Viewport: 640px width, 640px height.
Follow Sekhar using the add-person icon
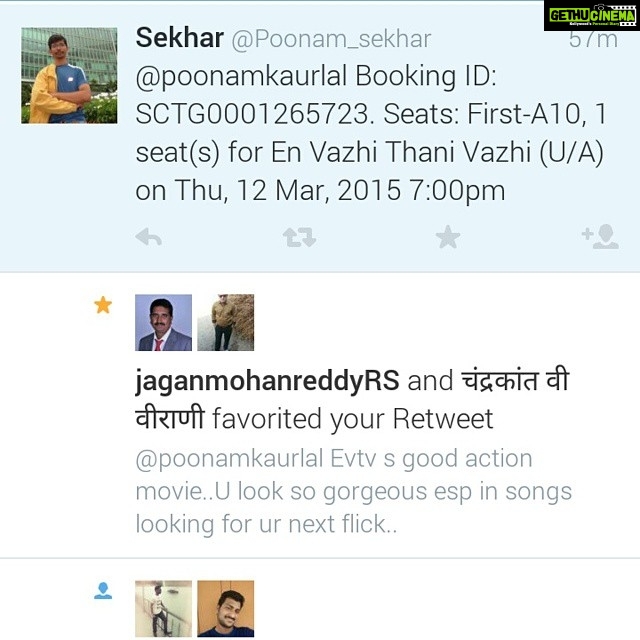tap(600, 236)
